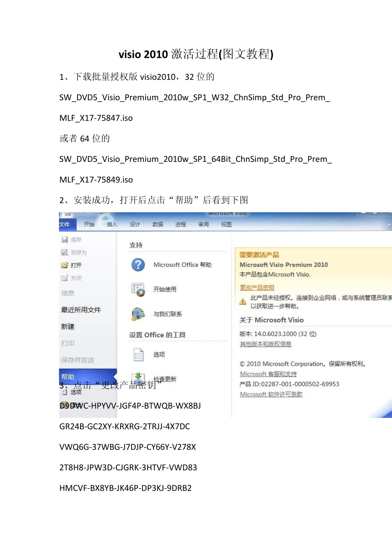Switch to the 视图 ribbon tab
This screenshot has height=555, width=392.
tap(226, 224)
